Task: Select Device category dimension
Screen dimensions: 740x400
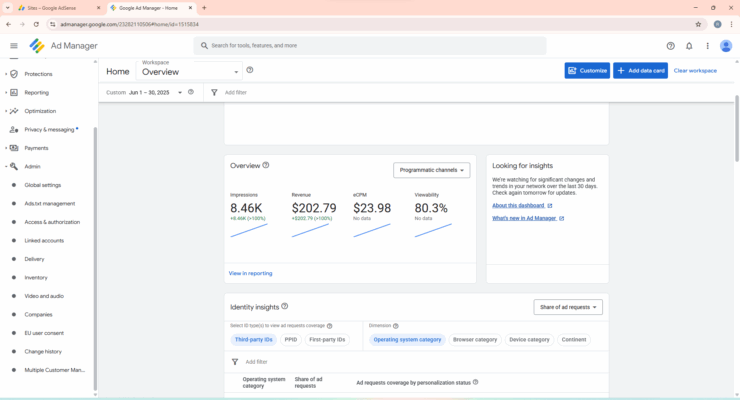Action: (x=529, y=340)
